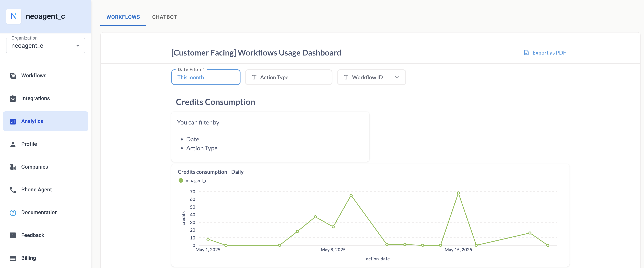Click the Companies building icon

point(13,167)
